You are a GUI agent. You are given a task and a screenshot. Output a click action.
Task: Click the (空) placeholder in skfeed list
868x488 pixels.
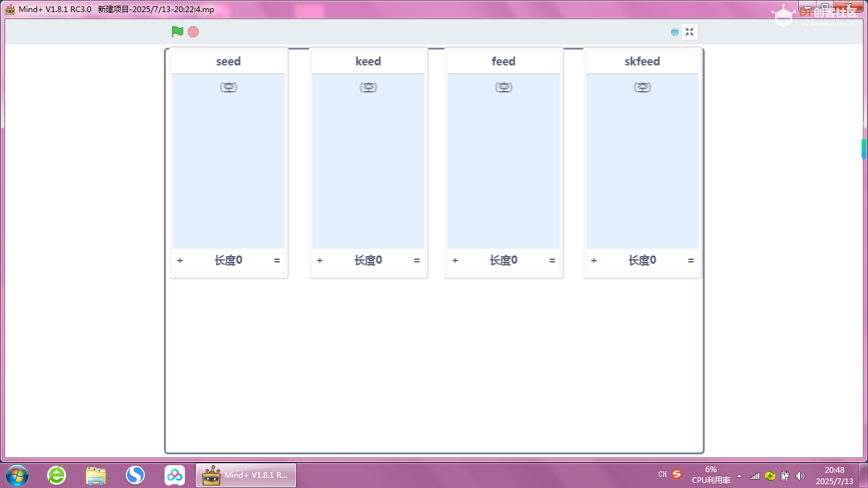click(642, 87)
